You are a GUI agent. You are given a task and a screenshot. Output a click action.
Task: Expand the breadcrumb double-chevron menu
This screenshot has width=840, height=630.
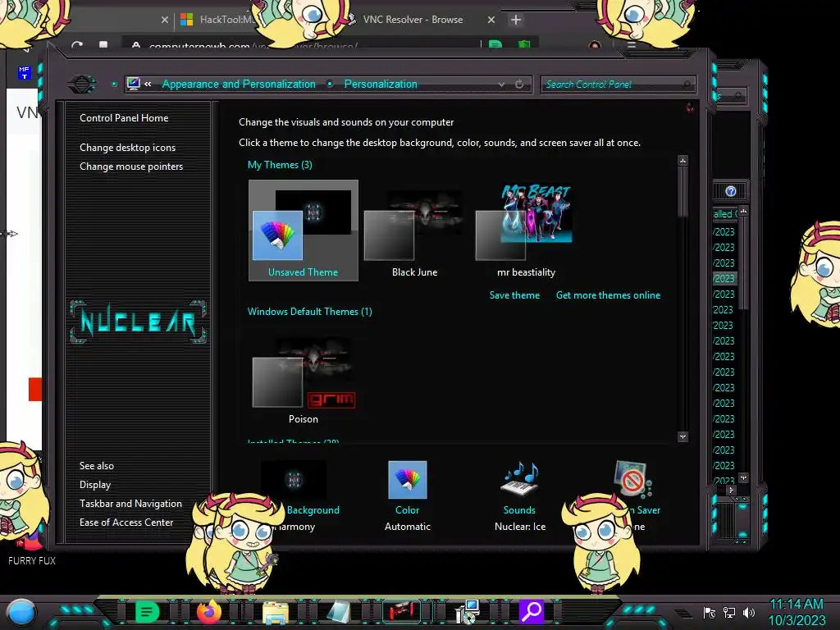[148, 84]
